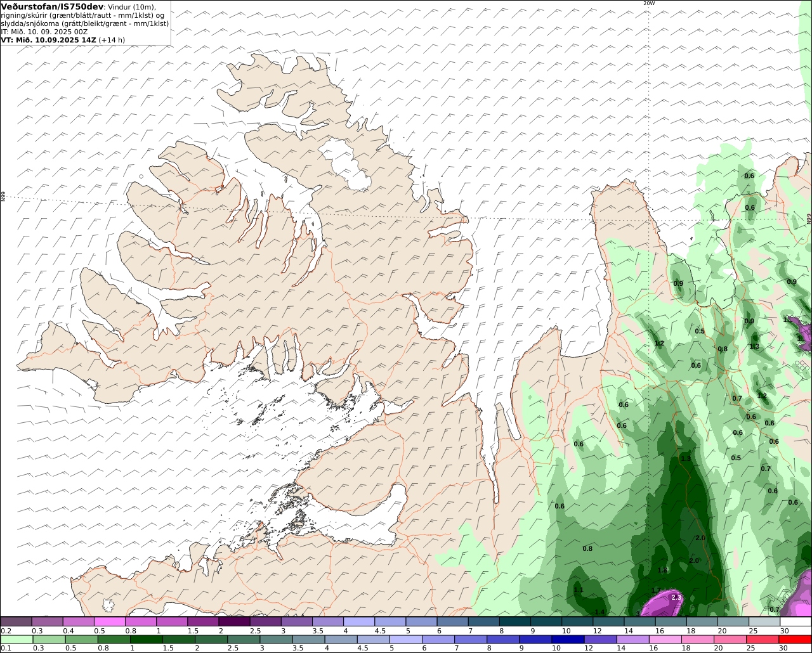Click the lower legend grey-green swatch at 3
The height and width of the screenshot is (653, 812).
[276, 640]
